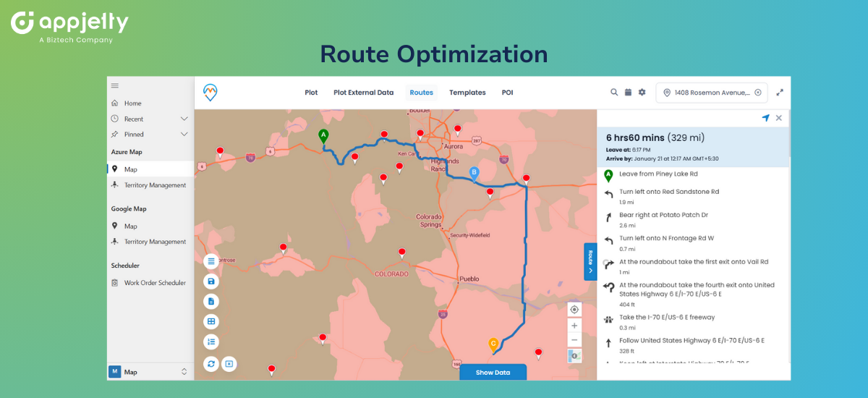Click the Show Data button
This screenshot has height=398, width=868.
click(x=493, y=372)
